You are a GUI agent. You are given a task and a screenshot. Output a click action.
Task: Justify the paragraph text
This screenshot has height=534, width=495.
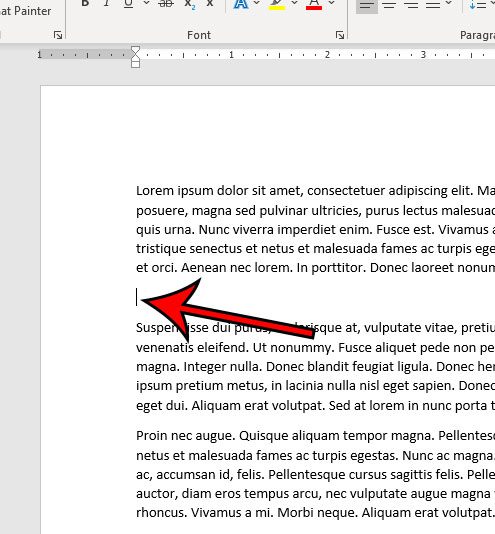coord(433,5)
